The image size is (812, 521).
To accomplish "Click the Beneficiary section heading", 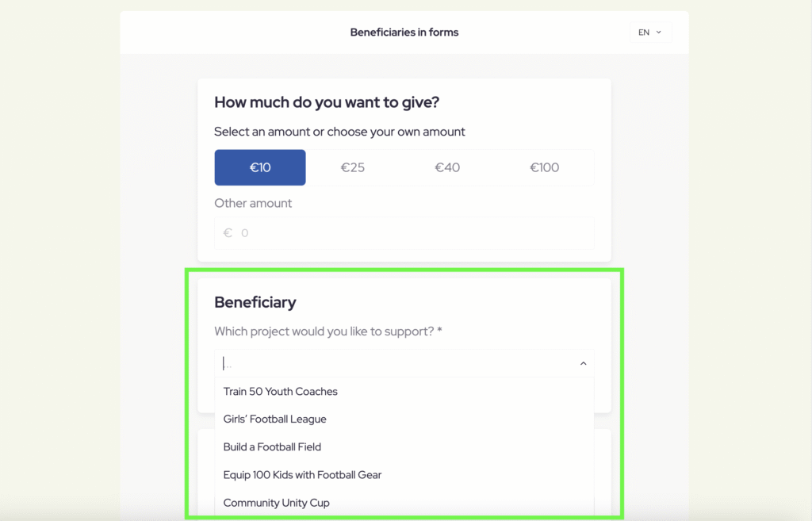I will pos(255,302).
